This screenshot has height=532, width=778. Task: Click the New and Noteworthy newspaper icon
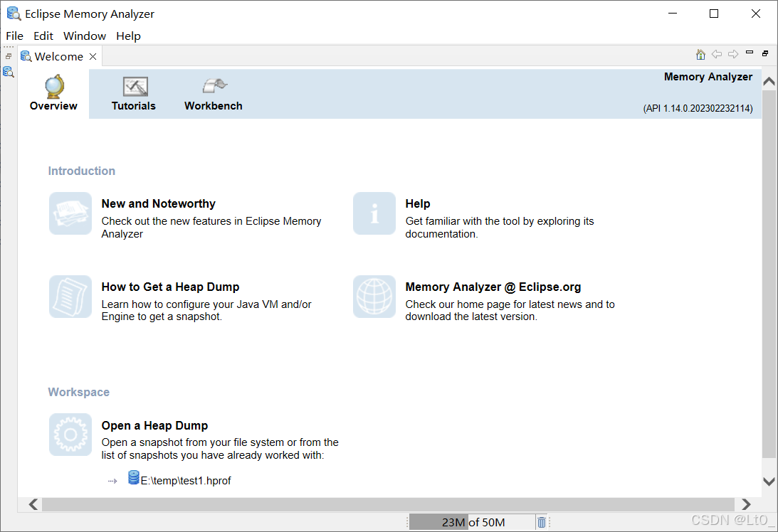pyautogui.click(x=70, y=213)
